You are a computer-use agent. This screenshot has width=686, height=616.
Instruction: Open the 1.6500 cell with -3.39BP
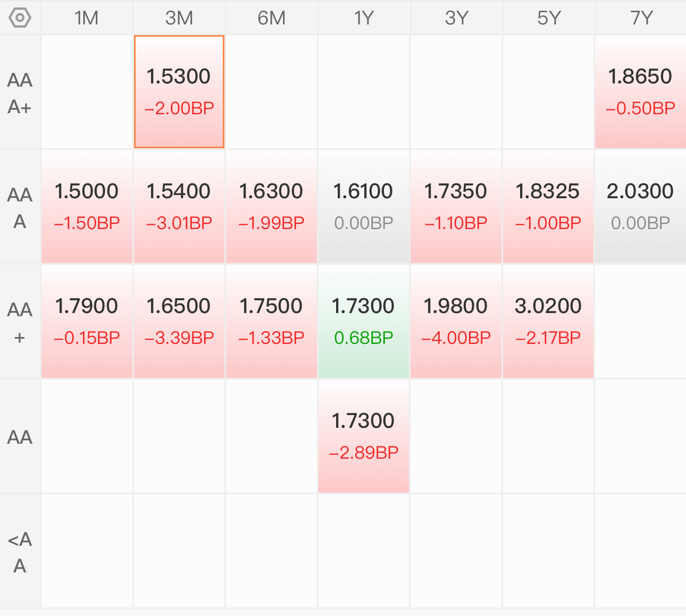[179, 322]
